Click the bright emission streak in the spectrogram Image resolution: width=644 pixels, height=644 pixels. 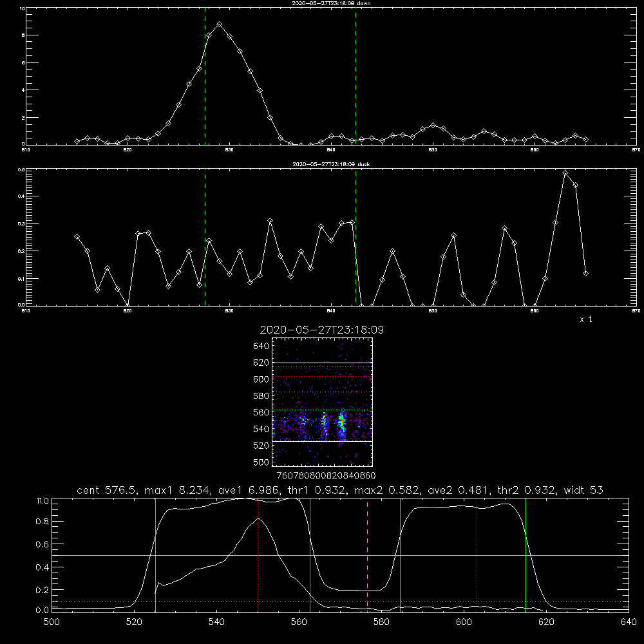click(341, 424)
